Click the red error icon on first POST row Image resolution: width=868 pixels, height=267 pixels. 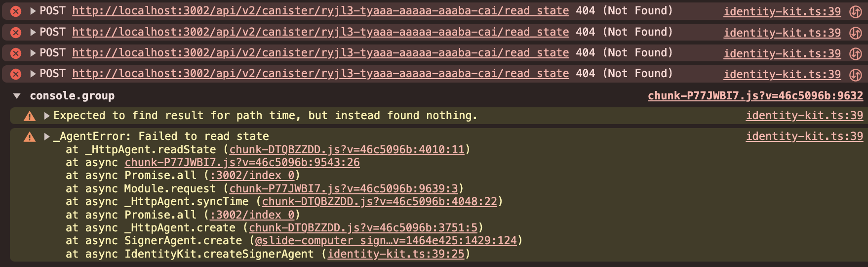click(16, 11)
